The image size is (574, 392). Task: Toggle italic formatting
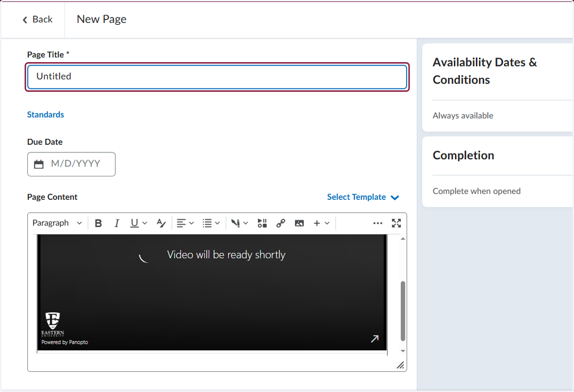tap(117, 223)
